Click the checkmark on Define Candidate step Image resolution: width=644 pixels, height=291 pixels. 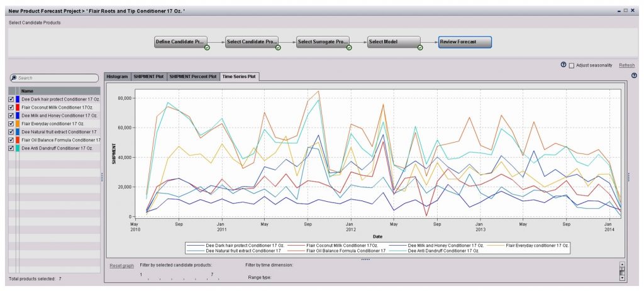tap(207, 48)
